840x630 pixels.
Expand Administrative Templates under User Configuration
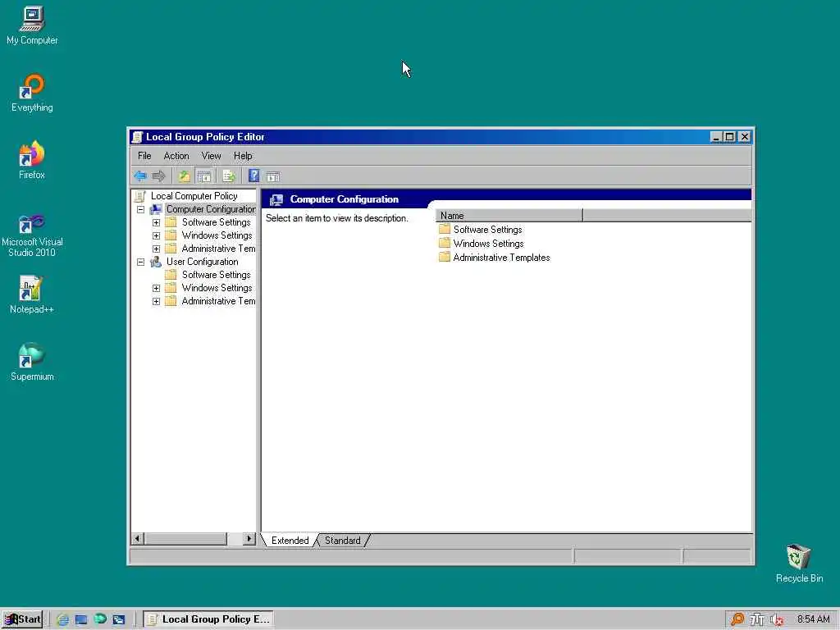156,301
